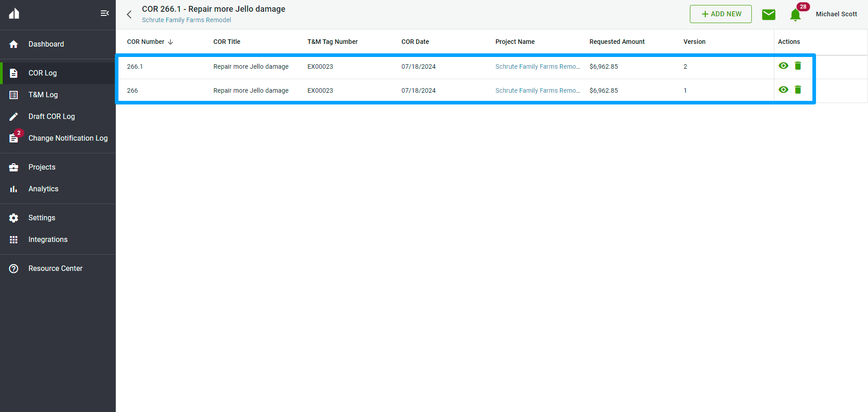The image size is (868, 412).
Task: Sort by COR Number column arrow
Action: click(170, 42)
